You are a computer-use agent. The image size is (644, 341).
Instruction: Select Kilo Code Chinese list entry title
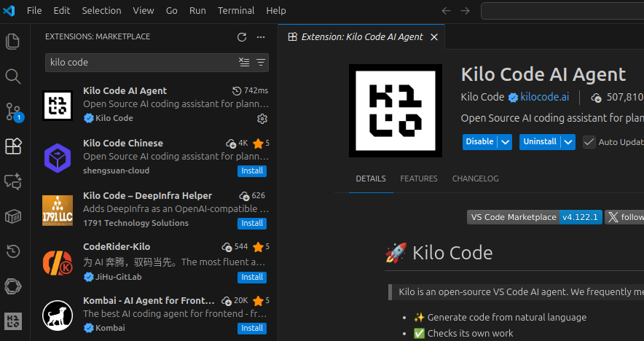(x=123, y=144)
